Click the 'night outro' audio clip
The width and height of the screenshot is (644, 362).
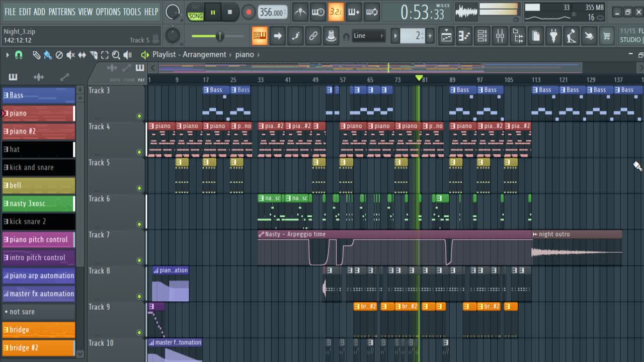coord(577,248)
